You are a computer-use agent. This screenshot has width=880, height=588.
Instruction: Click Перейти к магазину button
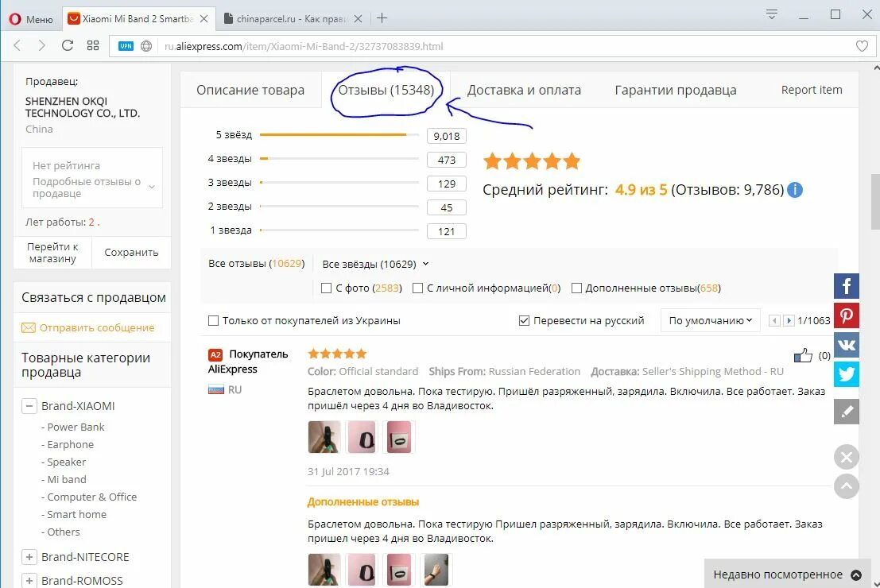[x=52, y=253]
